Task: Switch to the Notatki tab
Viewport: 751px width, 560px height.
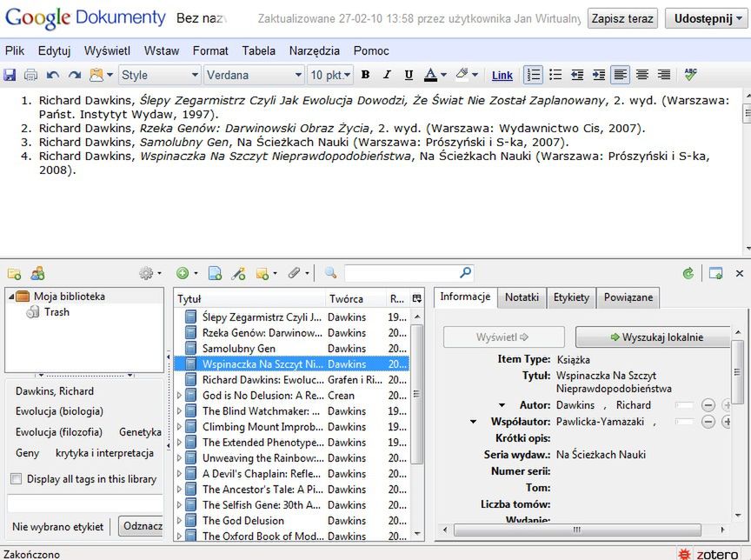Action: pos(522,297)
